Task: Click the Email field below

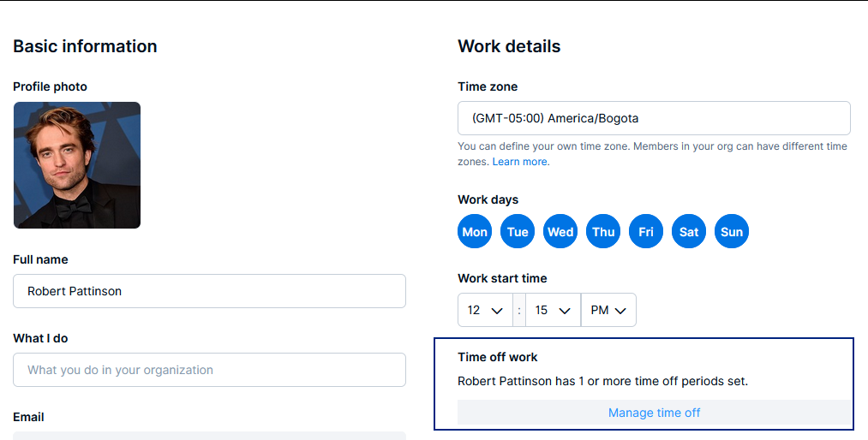Action: point(209,436)
